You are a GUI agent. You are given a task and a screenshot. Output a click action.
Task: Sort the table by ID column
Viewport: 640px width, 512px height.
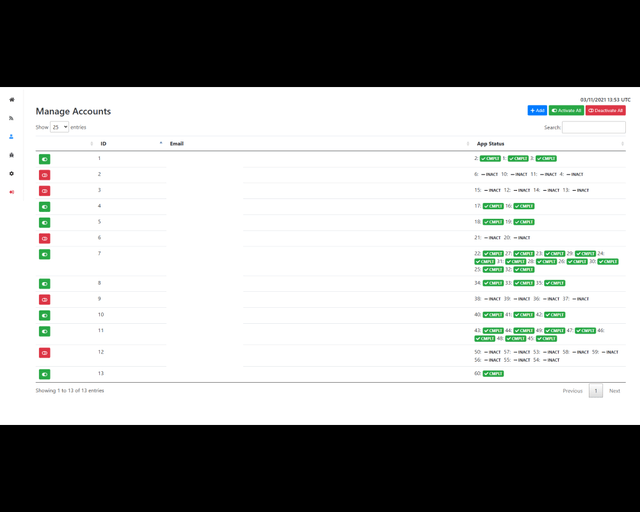130,144
